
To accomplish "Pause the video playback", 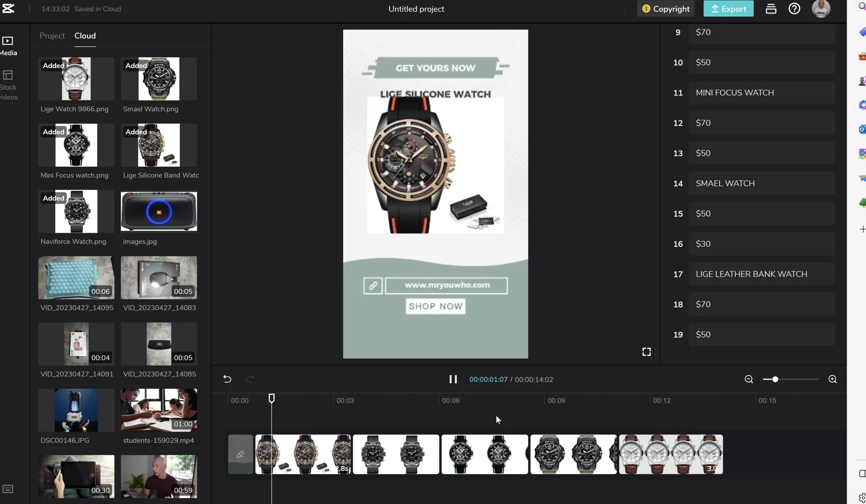I will pos(453,379).
